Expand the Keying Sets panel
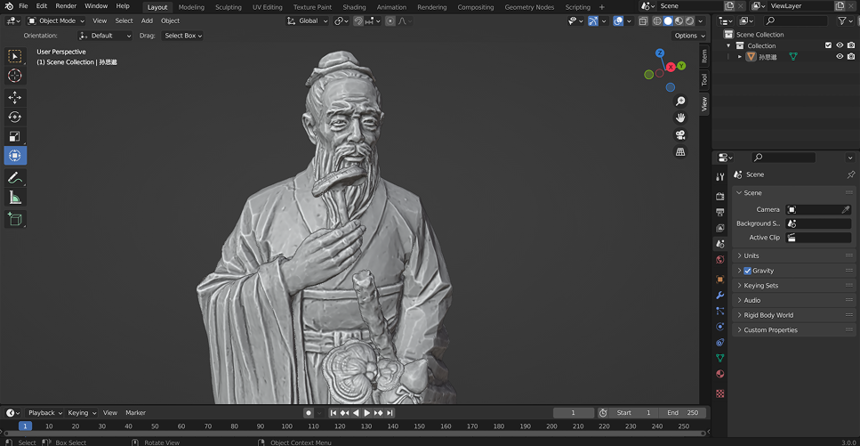This screenshot has height=446, width=860. click(794, 285)
